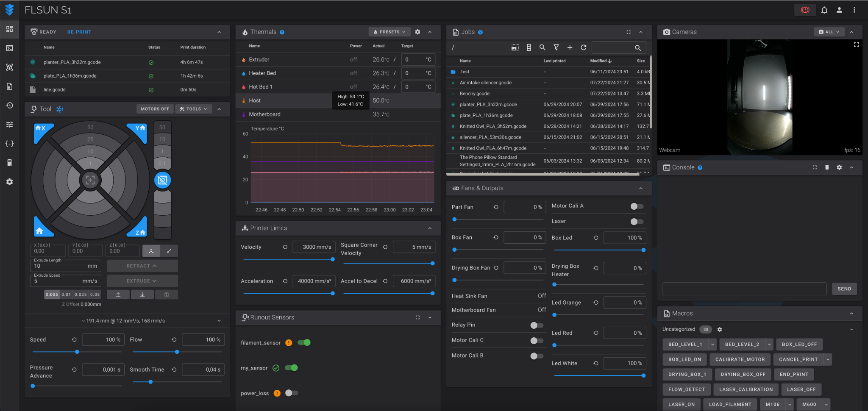Select planter_PLA_3h22m.gcode in the Jobs list

[488, 104]
